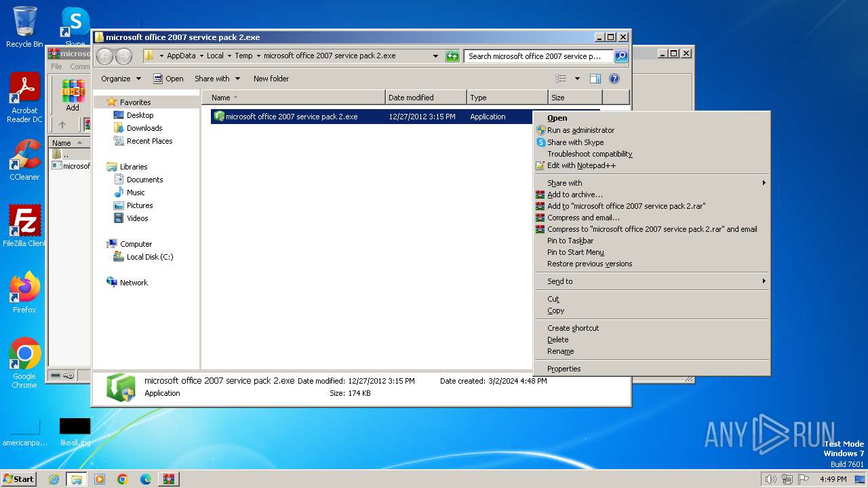Choose Compress and email...
Image resolution: width=868 pixels, height=488 pixels.
tap(652, 218)
